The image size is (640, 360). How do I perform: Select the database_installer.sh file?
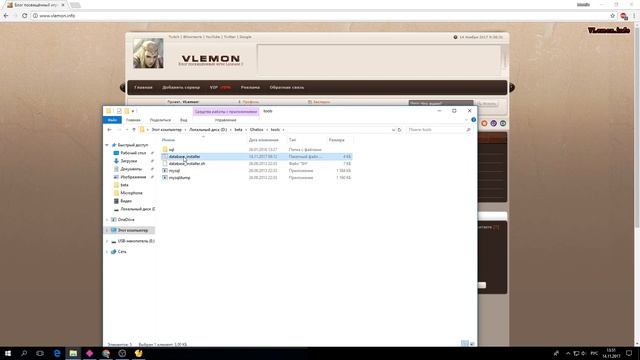[x=187, y=164]
